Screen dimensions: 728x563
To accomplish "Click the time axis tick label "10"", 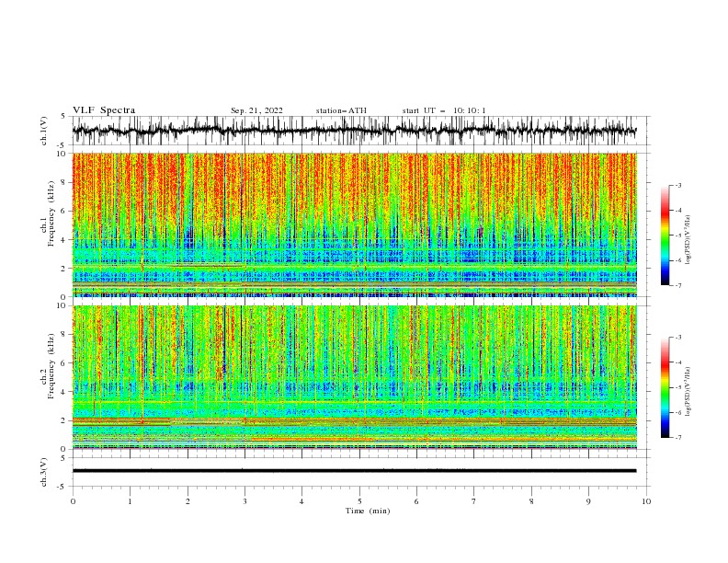I will [646, 501].
